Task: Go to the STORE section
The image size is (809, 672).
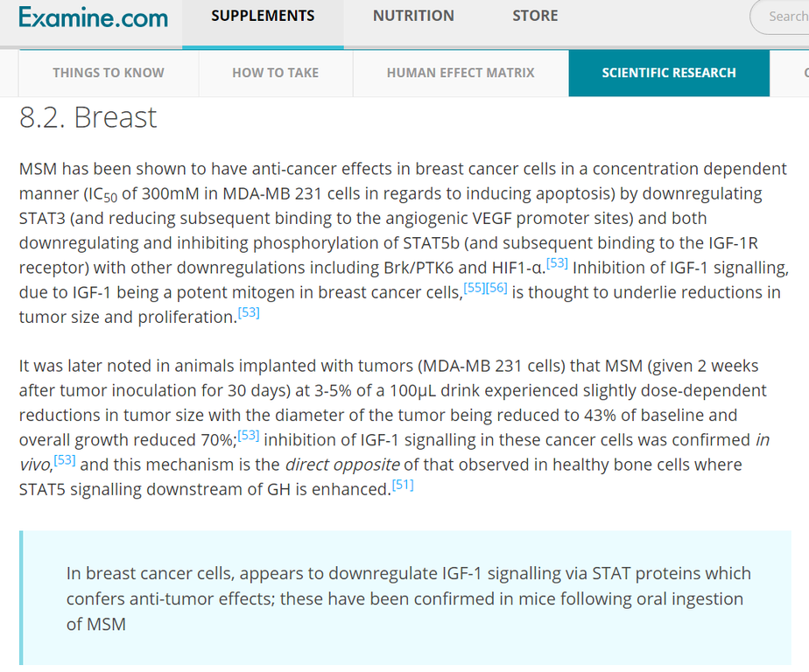Action: coord(535,16)
